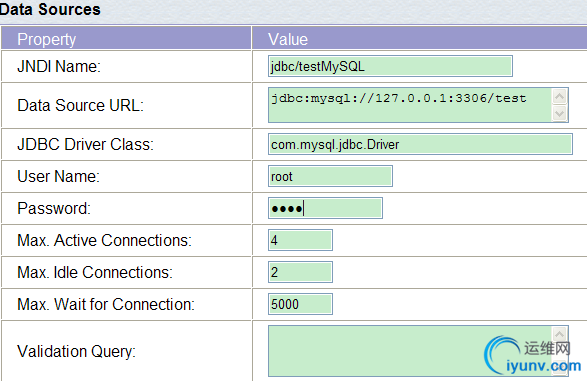The height and width of the screenshot is (382, 587).
Task: Click the Data Sources heading
Action: click(50, 9)
